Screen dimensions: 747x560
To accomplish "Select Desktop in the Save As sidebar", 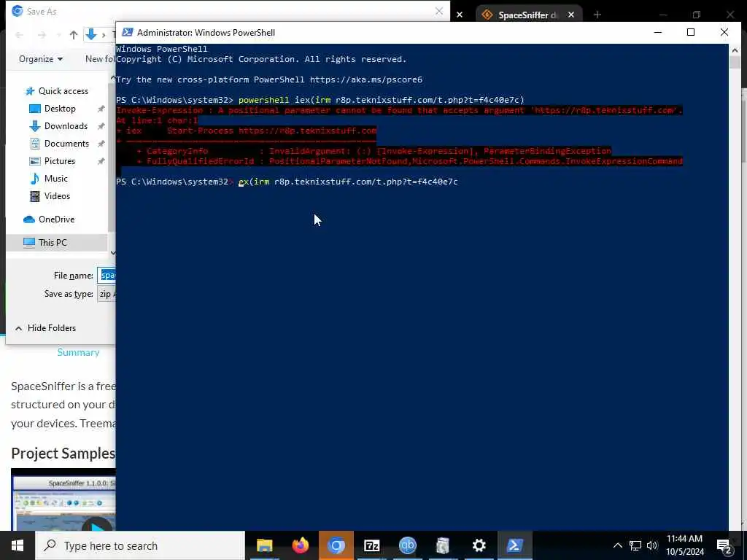I will pyautogui.click(x=60, y=109).
